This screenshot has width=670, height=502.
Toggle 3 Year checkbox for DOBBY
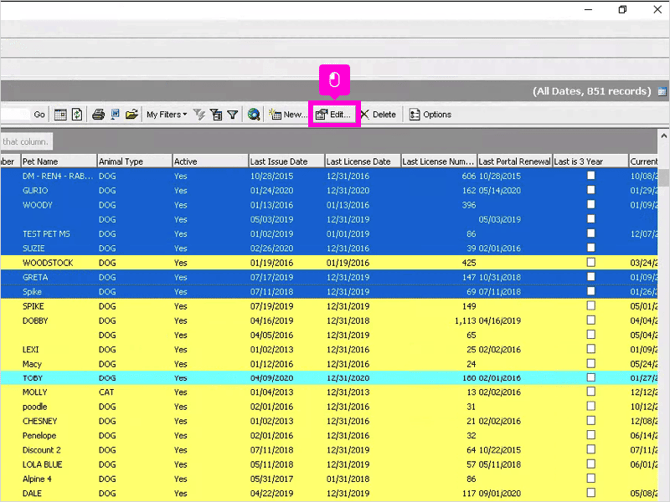[x=591, y=320]
